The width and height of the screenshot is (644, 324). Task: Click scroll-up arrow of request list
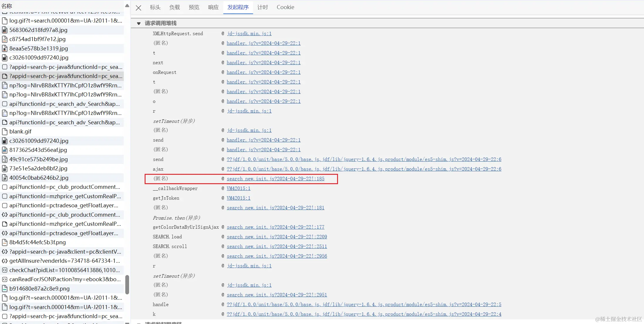tap(127, 6)
